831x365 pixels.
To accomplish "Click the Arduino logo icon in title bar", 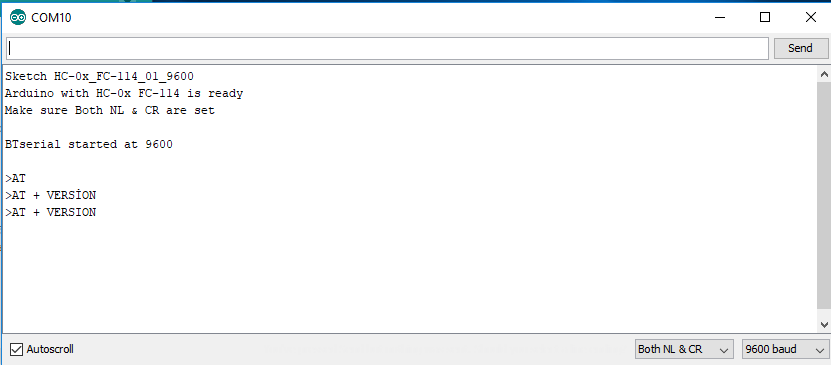I will tap(18, 18).
